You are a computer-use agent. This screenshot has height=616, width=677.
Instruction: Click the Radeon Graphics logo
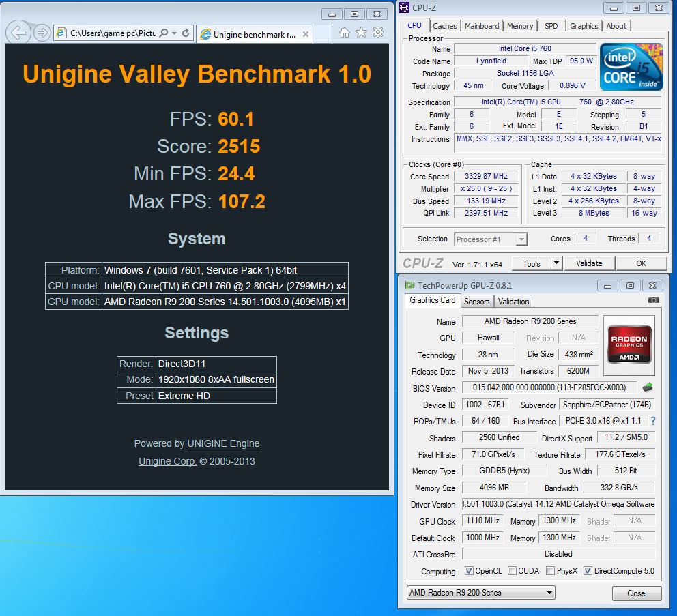click(x=629, y=344)
